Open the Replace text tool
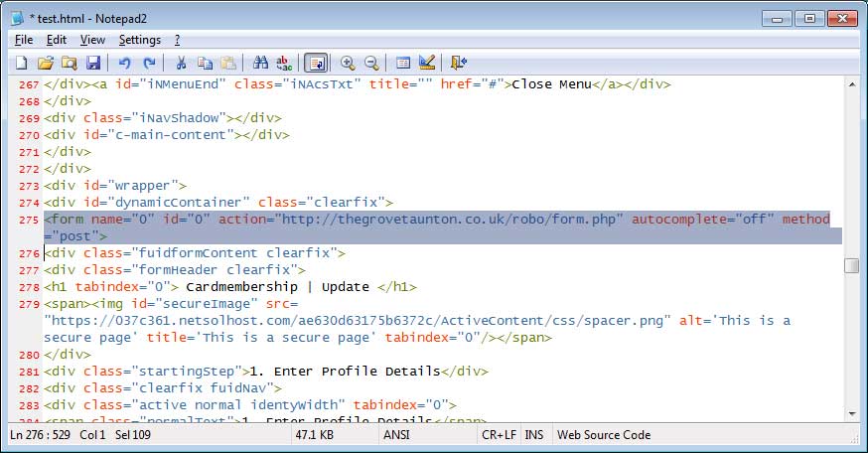The width and height of the screenshot is (868, 453). (x=284, y=63)
